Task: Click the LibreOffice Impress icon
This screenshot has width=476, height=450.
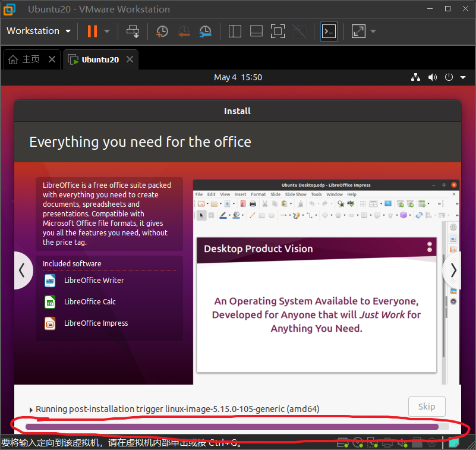Action: [50, 323]
